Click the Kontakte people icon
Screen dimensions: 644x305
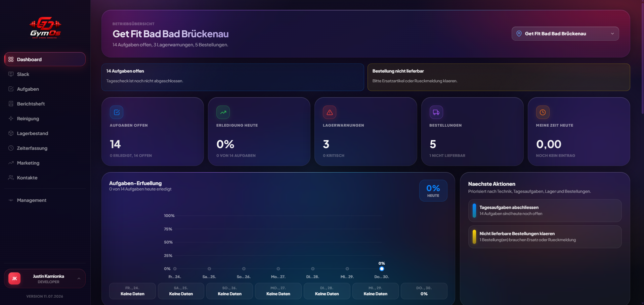coord(11,178)
